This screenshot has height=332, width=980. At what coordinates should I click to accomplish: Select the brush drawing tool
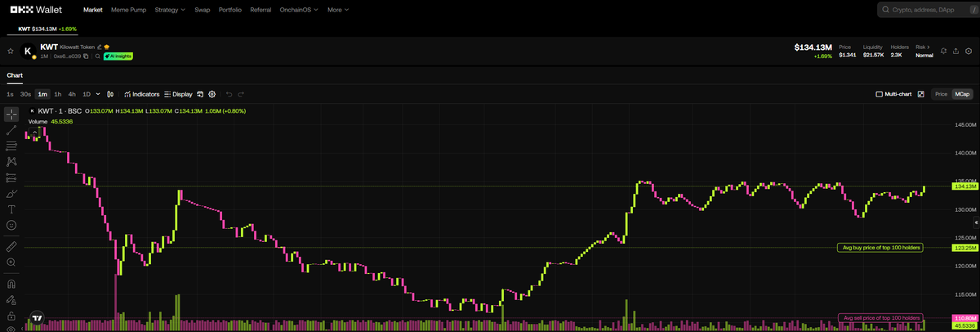tap(11, 194)
